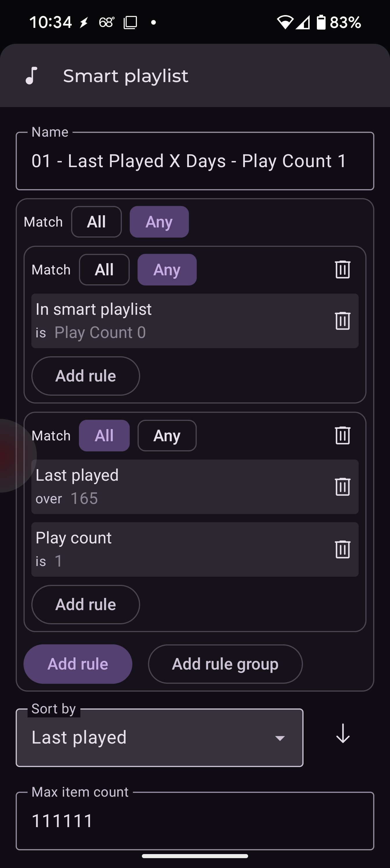Viewport: 390px width, 868px height.
Task: Open the Sort by Last played dropdown
Action: coord(159,738)
